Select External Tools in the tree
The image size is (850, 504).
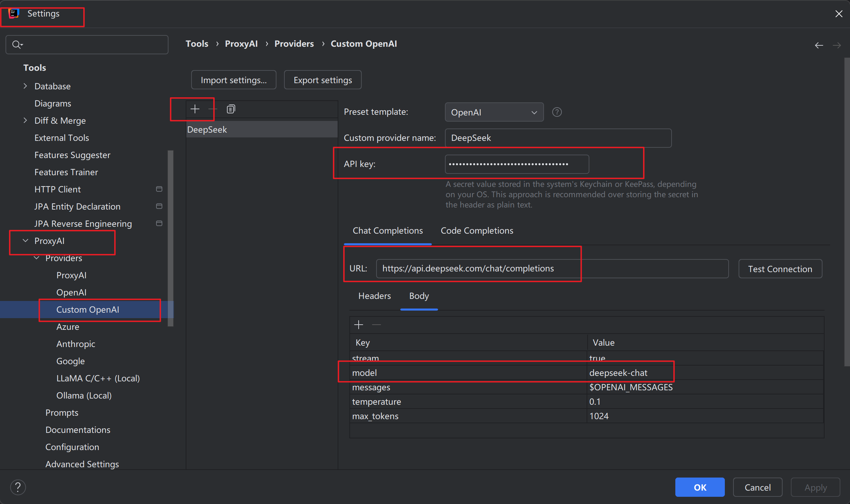pos(62,138)
